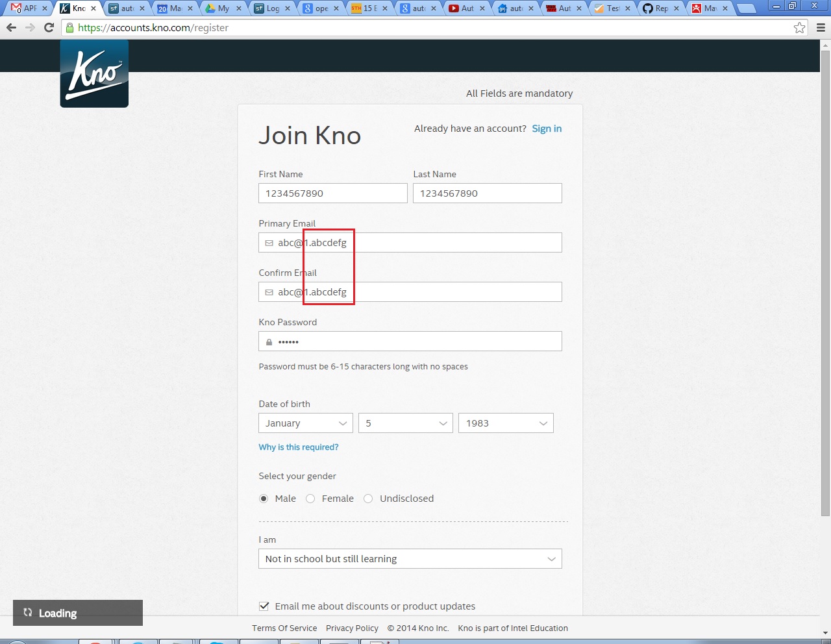Click the browser address bar URL

click(x=153, y=28)
